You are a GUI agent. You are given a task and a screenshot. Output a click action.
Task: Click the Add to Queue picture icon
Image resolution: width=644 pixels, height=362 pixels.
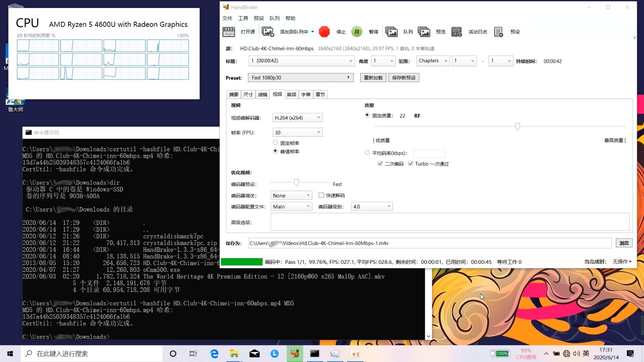click(268, 32)
